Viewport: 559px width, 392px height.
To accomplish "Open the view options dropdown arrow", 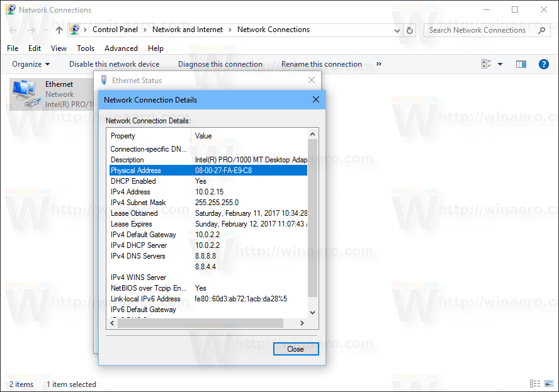I will 500,64.
